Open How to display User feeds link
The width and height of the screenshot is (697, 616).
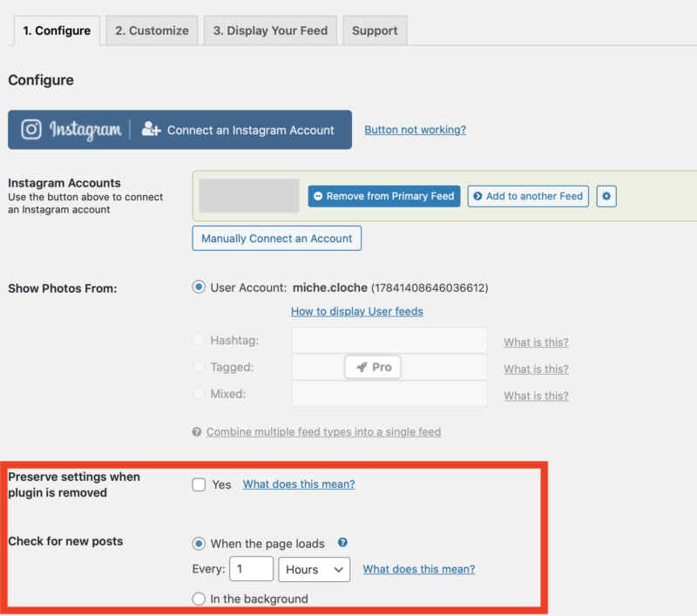[x=357, y=311]
